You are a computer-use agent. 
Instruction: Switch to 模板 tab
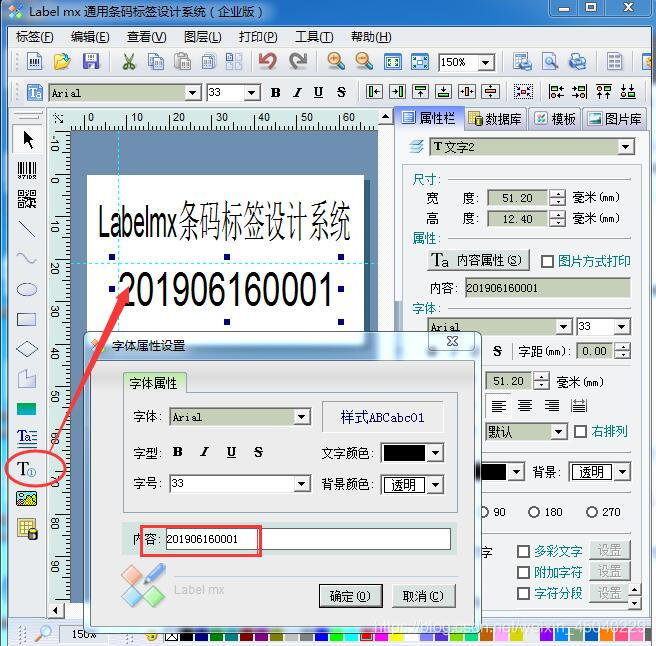point(555,119)
